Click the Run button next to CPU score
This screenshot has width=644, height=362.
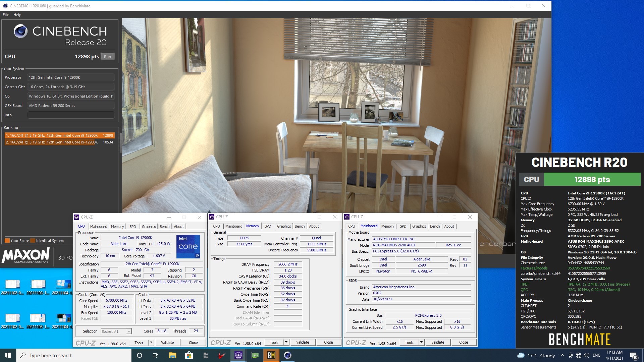click(107, 57)
